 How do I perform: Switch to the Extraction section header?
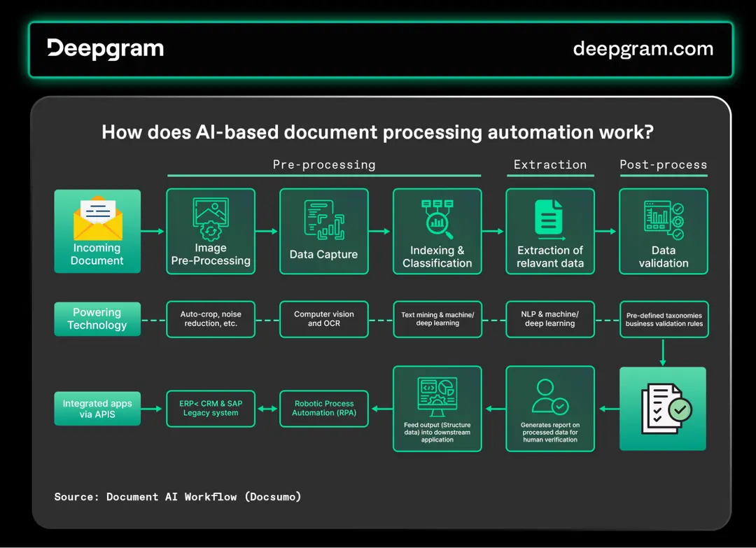coord(550,164)
